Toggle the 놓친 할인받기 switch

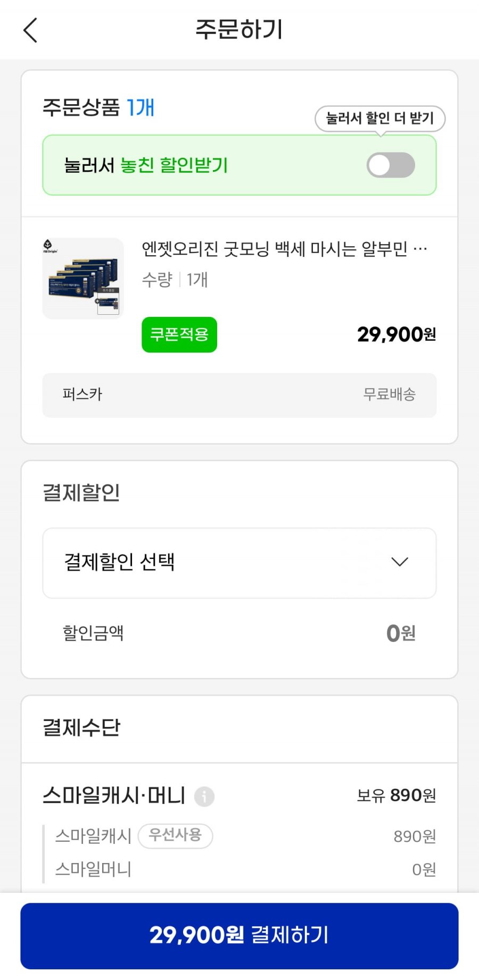point(391,165)
